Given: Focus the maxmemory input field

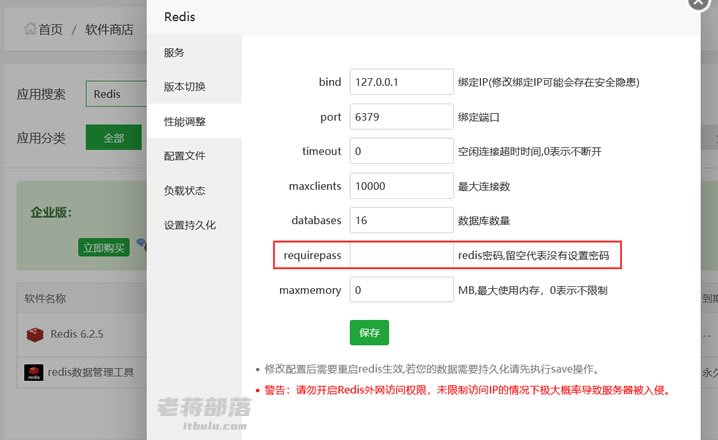Looking at the screenshot, I should [x=402, y=290].
